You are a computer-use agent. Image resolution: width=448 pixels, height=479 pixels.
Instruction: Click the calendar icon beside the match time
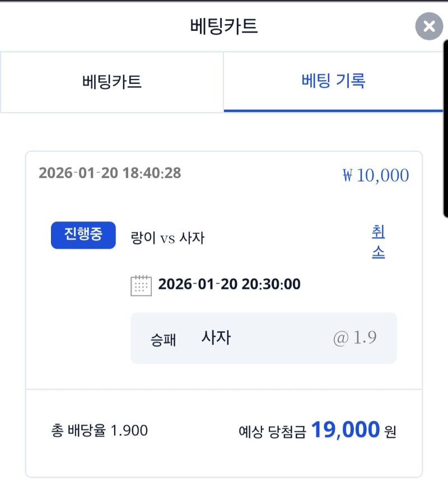coord(141,285)
